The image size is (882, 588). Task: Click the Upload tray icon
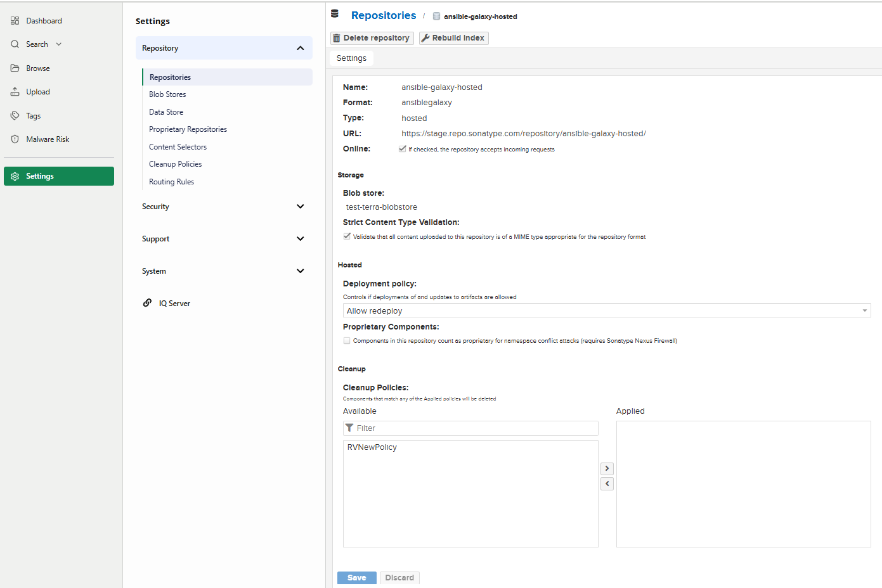[15, 92]
